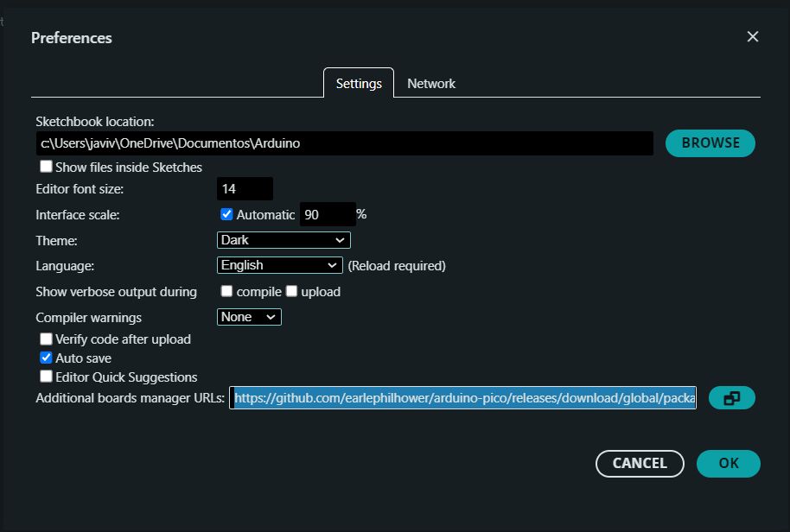Enable Show files inside Sketches
Image resolution: width=790 pixels, height=532 pixels.
click(x=46, y=167)
